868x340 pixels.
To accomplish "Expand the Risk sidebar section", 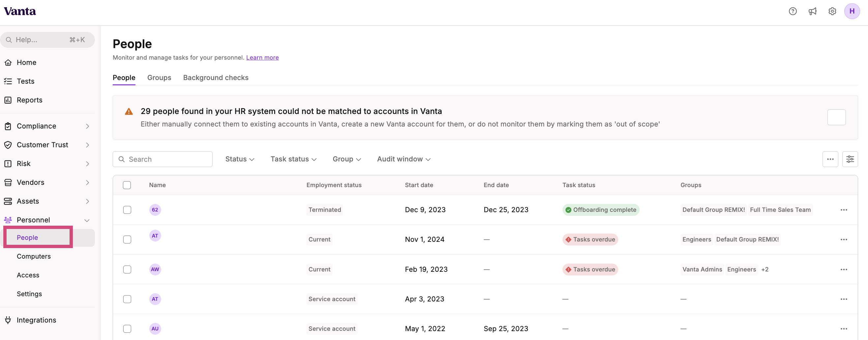I will [x=87, y=164].
